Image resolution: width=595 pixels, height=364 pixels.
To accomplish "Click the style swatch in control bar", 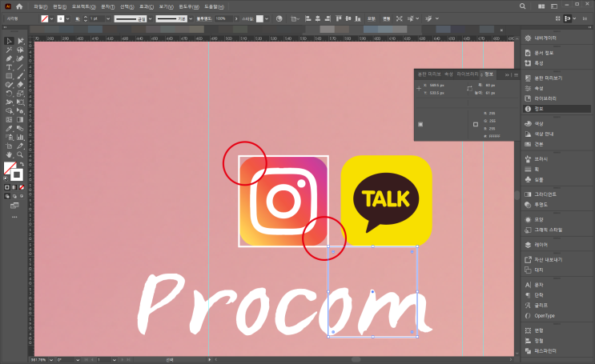I will (259, 18).
